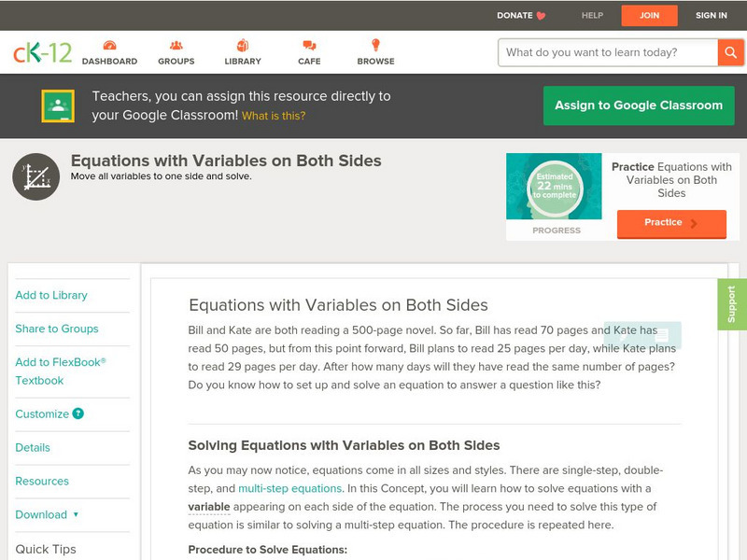The height and width of the screenshot is (560, 747).
Task: Open the "What is this?" link
Action: pos(274,117)
